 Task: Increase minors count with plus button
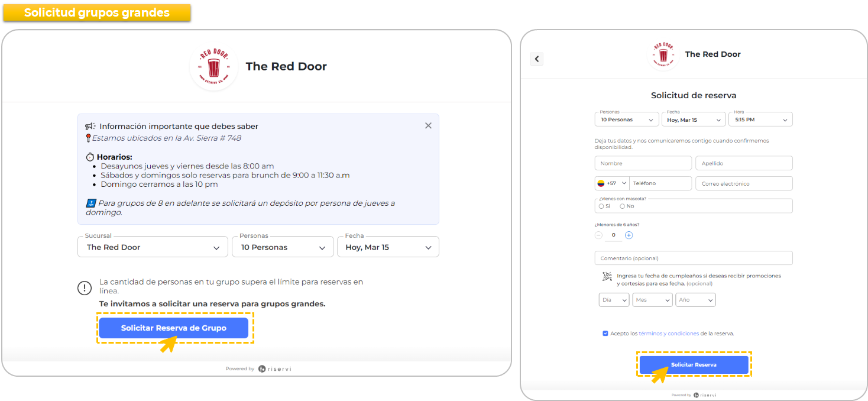pyautogui.click(x=629, y=235)
